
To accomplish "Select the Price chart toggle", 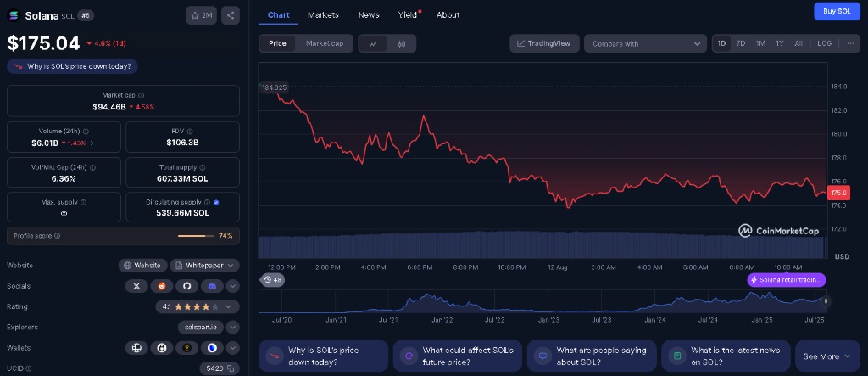I will tap(277, 43).
